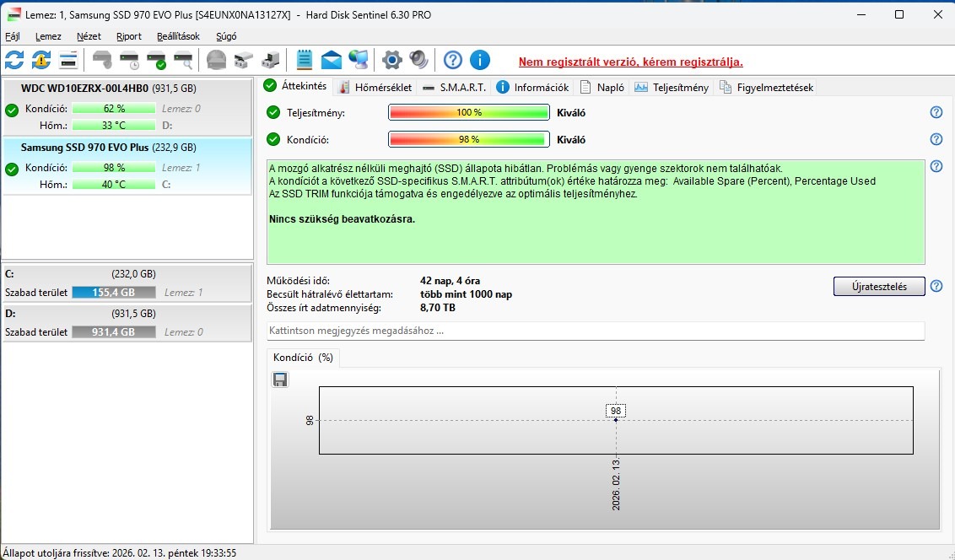Save the Kondíció chart with the floppy icon
Viewport: 955px width, 560px height.
click(280, 380)
